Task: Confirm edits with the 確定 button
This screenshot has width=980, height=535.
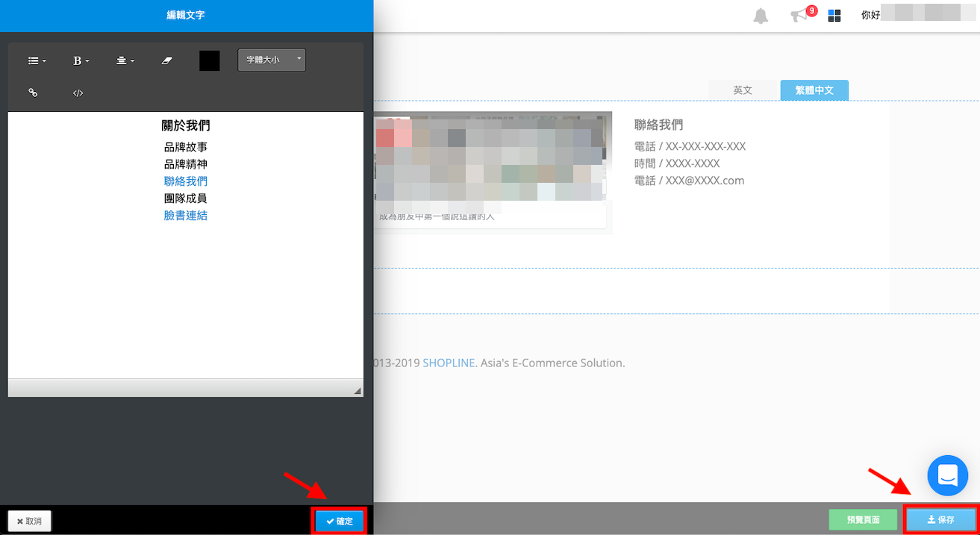Action: 340,521
